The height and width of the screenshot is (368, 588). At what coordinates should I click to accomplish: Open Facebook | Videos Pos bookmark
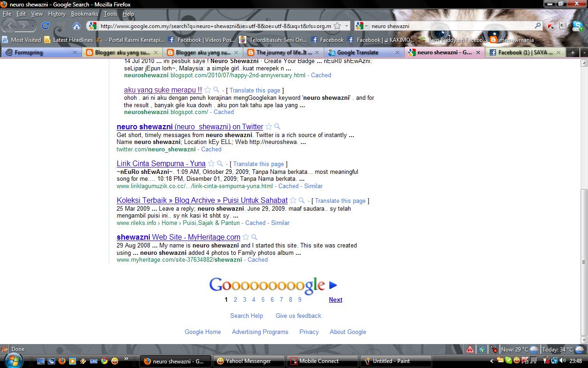point(202,40)
